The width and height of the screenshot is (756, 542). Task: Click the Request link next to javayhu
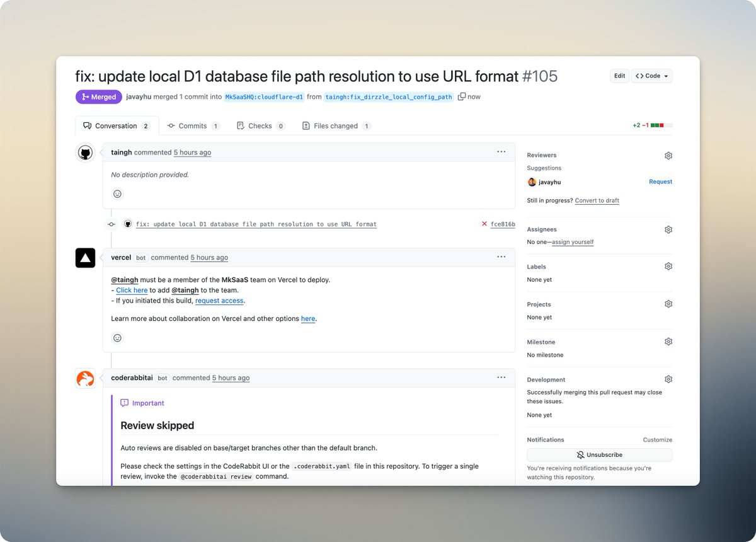click(x=660, y=182)
